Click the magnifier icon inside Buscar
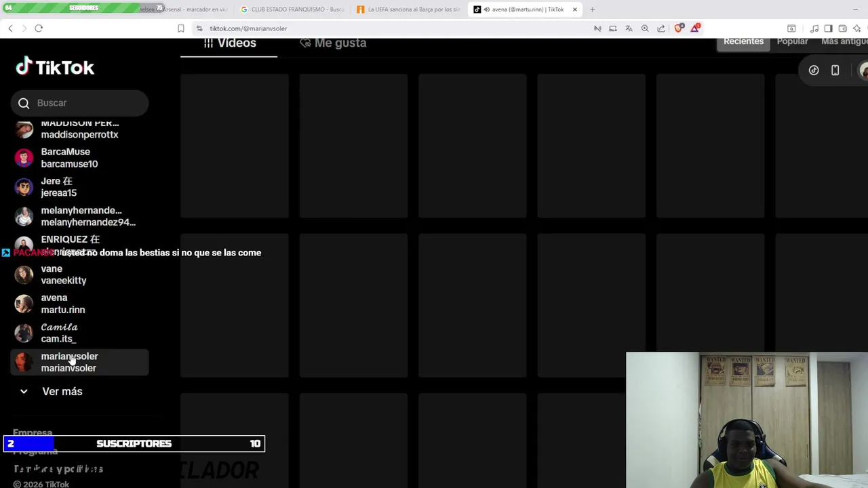868x488 pixels. pos(24,103)
